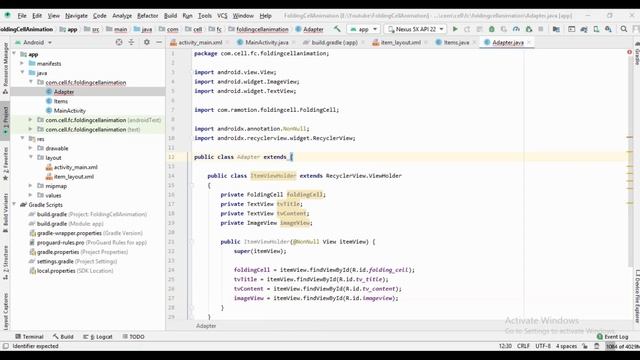The width and height of the screenshot is (640, 360).
Task: Expand the drawable folder
Action: (x=31, y=148)
